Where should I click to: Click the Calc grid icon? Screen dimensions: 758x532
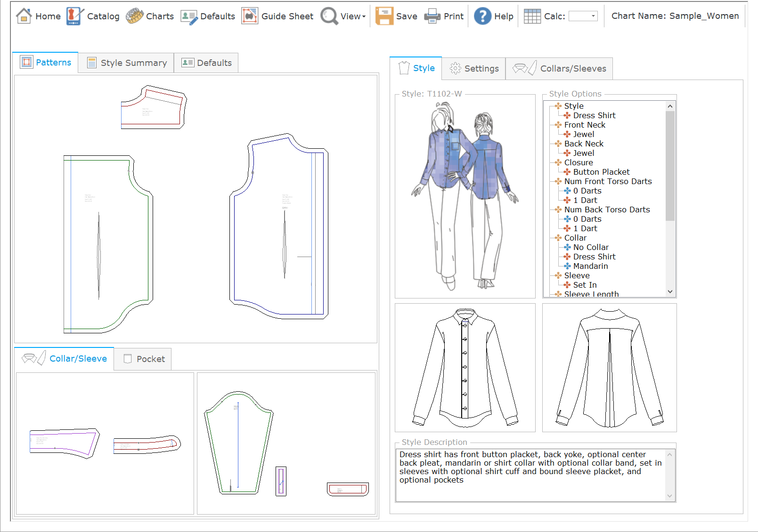pos(532,16)
